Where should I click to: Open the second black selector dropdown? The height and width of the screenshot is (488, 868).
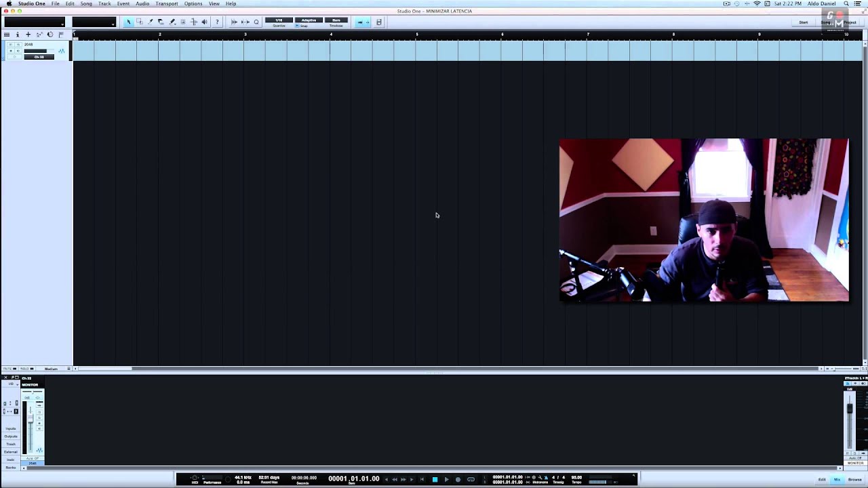click(x=94, y=22)
